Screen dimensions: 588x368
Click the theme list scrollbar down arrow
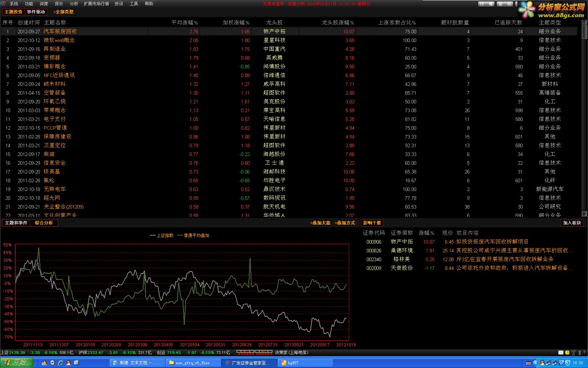click(584, 214)
